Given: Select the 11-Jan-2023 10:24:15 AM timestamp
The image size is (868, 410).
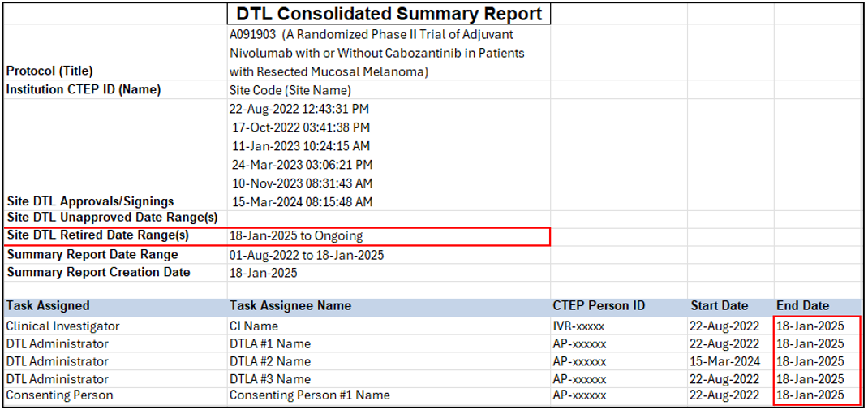Looking at the screenshot, I should (x=301, y=146).
